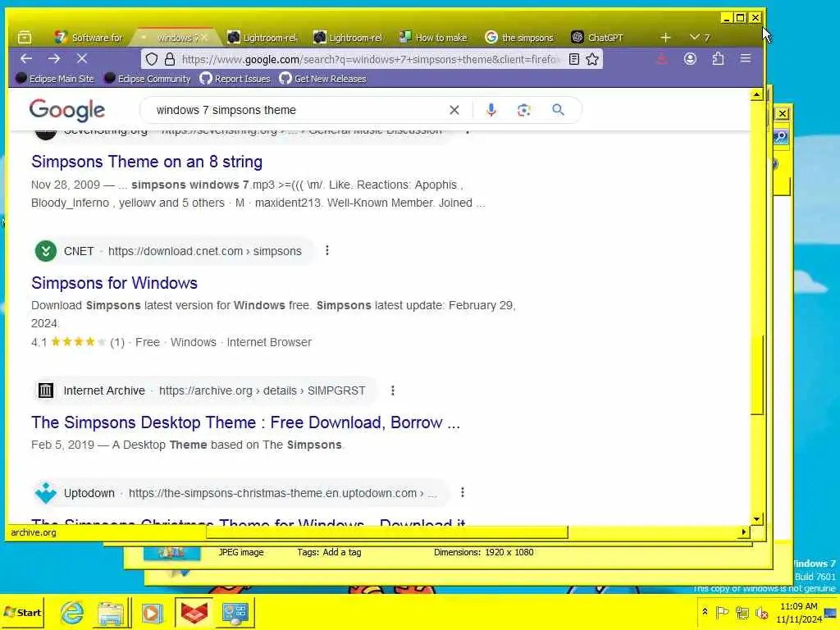This screenshot has width=840, height=630.
Task: Go forward one page
Action: coord(54,59)
